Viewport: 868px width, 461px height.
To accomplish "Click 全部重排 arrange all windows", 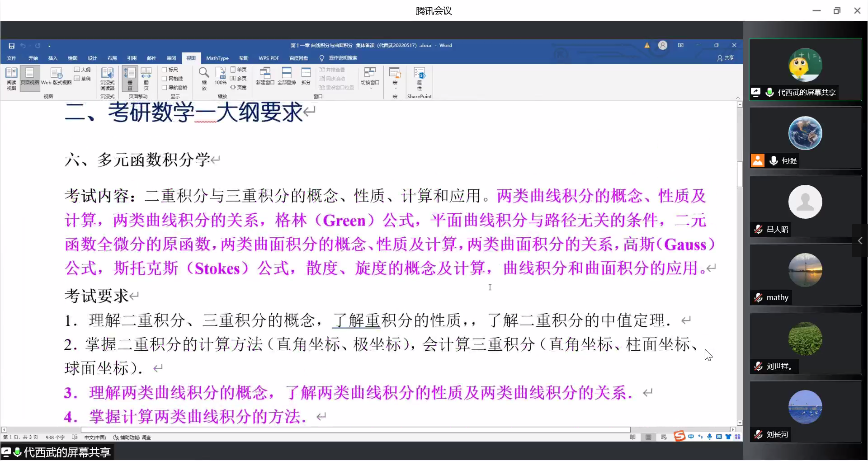I will click(x=287, y=76).
